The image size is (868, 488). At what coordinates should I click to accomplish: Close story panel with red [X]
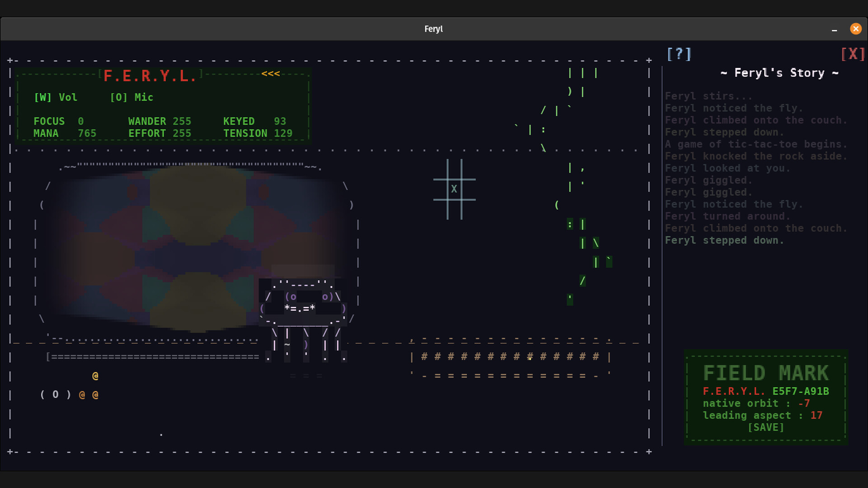coord(853,54)
